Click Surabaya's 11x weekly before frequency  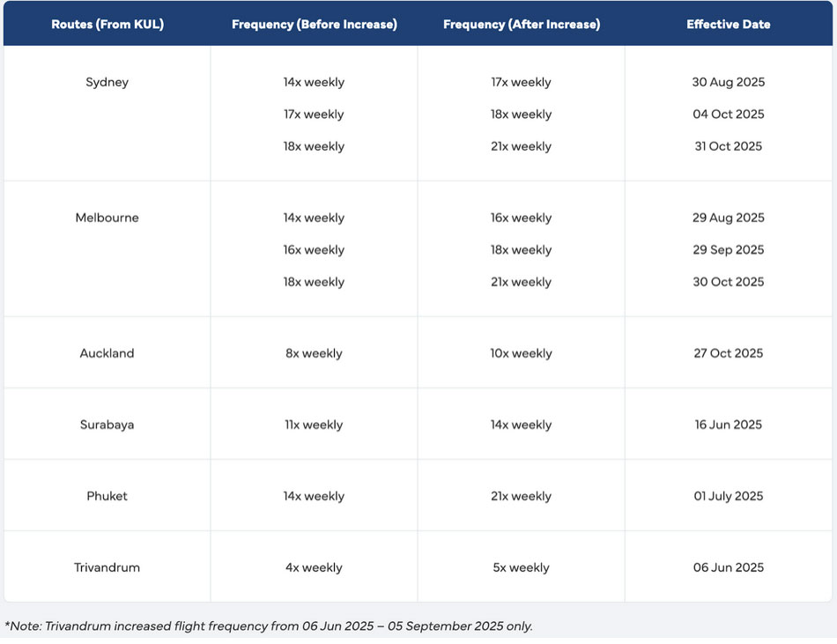point(314,425)
